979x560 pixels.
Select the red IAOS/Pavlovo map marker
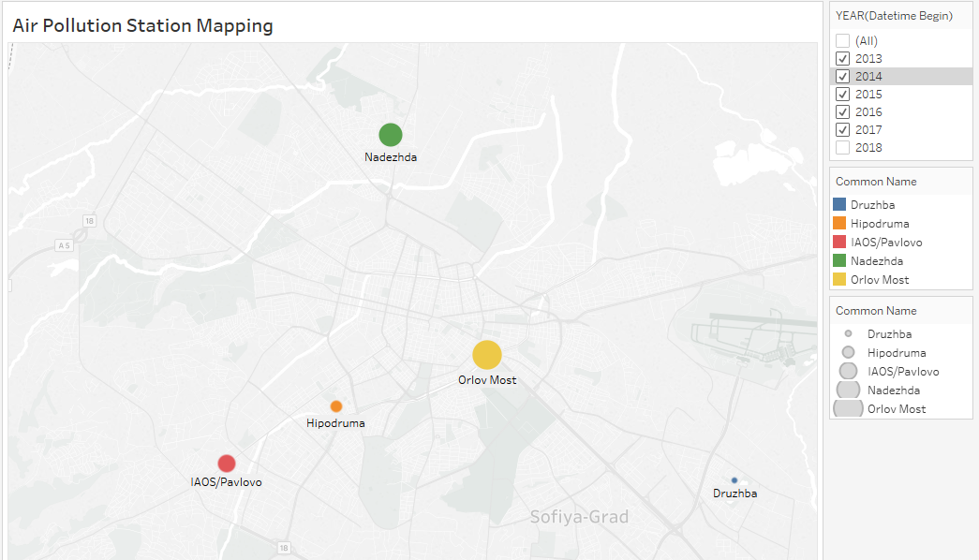[x=227, y=464]
